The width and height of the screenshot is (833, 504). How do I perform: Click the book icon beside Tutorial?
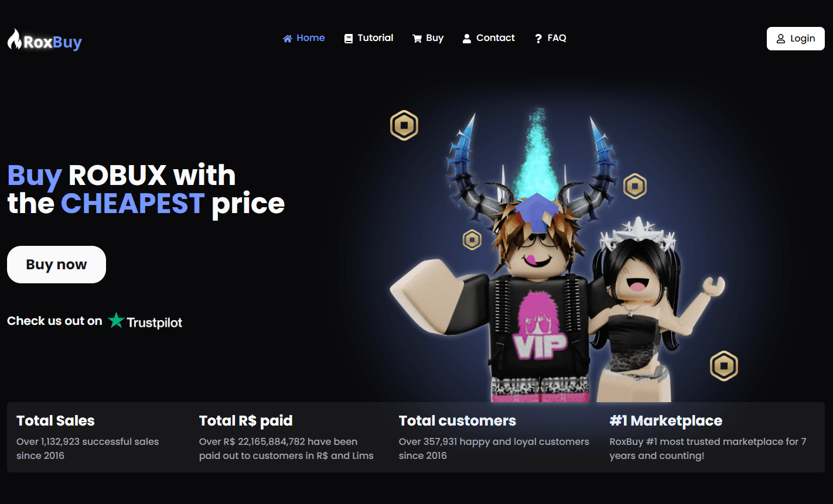point(349,39)
